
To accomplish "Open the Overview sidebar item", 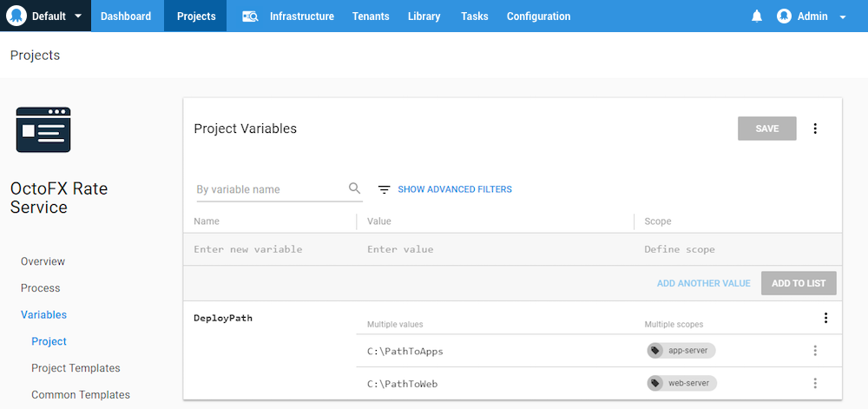I will [x=43, y=261].
